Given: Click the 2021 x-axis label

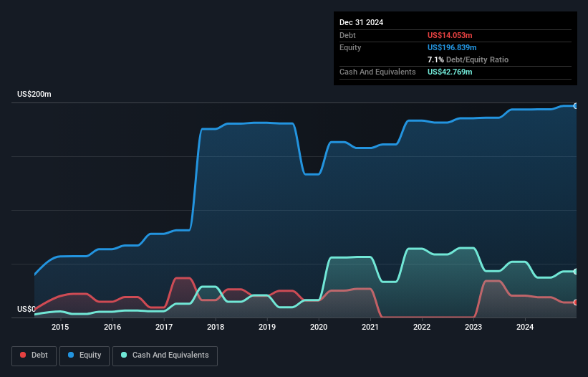Looking at the screenshot, I should coord(370,327).
